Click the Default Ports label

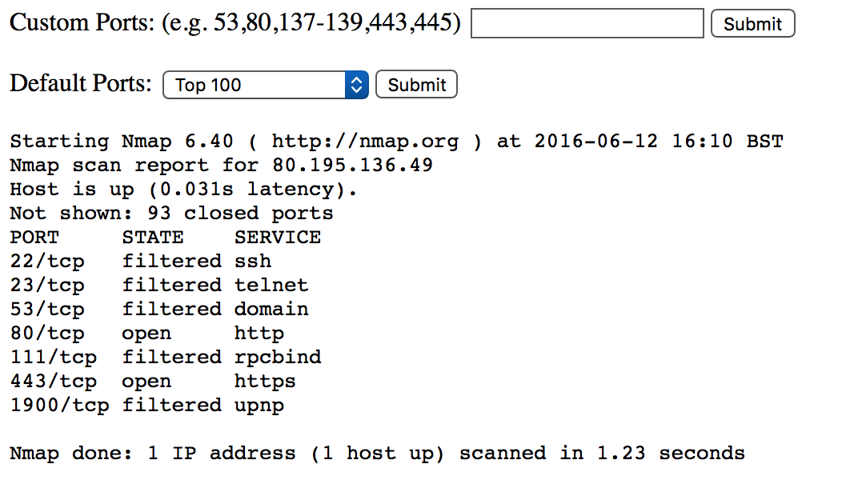click(x=80, y=83)
